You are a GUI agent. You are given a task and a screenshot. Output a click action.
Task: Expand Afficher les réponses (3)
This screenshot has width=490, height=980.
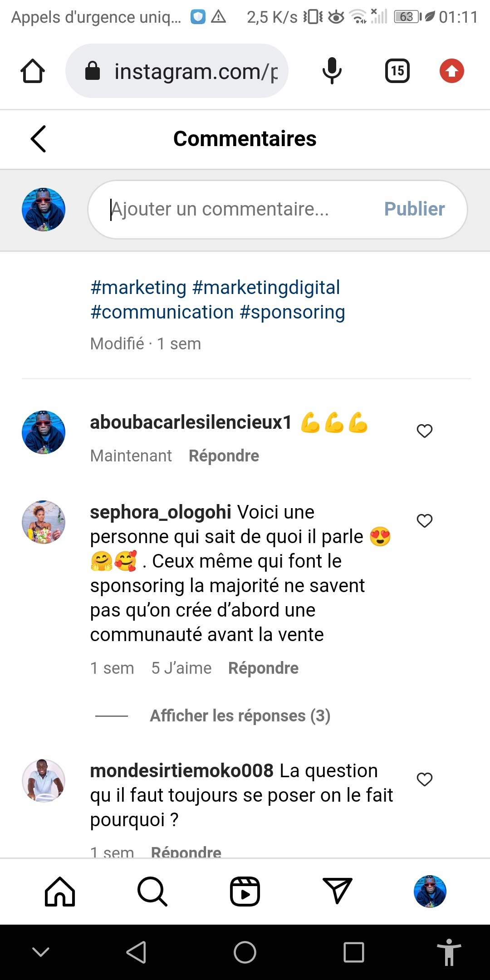tap(240, 715)
